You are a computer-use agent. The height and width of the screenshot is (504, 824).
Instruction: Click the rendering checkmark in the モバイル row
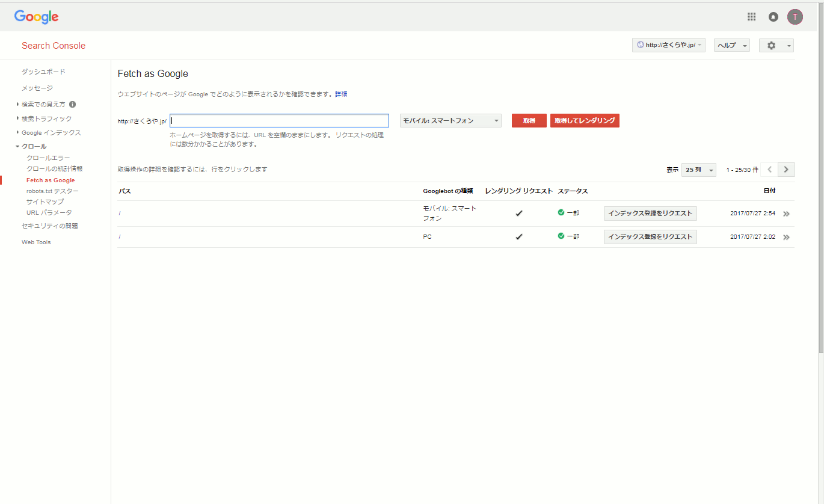[x=519, y=213]
